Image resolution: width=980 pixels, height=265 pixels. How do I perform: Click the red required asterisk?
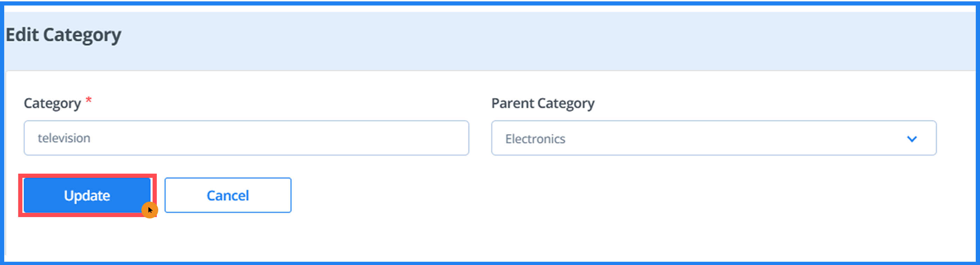(x=89, y=100)
